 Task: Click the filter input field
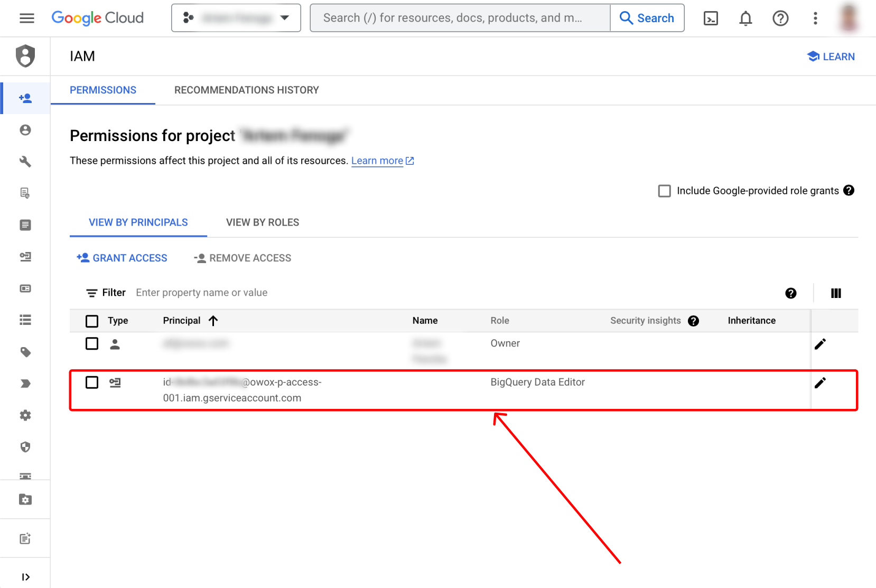(x=454, y=293)
